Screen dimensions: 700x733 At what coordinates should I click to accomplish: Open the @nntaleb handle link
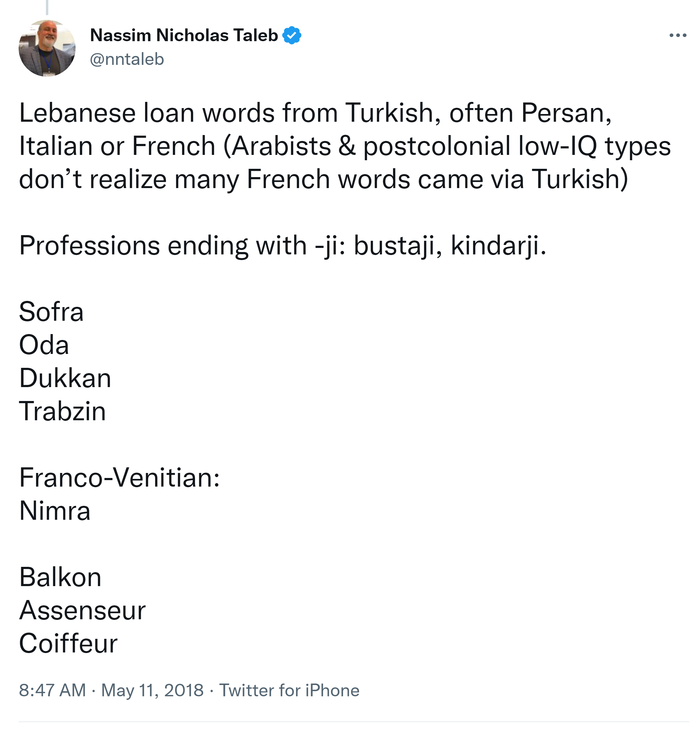(x=127, y=59)
